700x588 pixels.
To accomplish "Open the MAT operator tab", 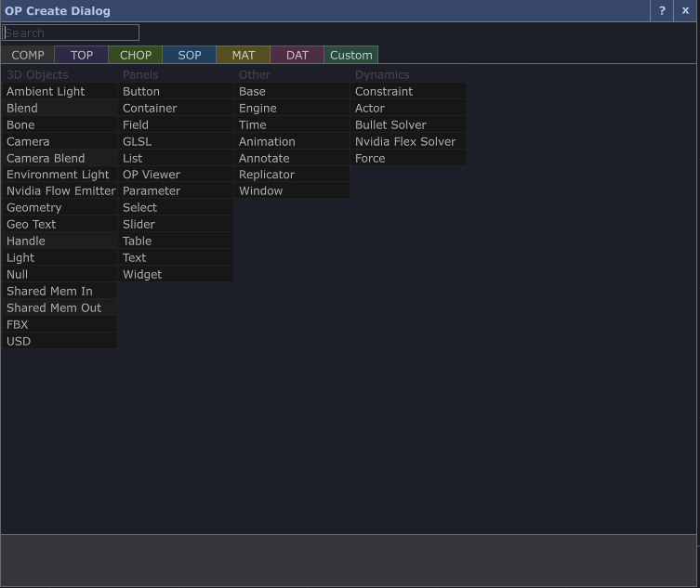I will pyautogui.click(x=244, y=55).
